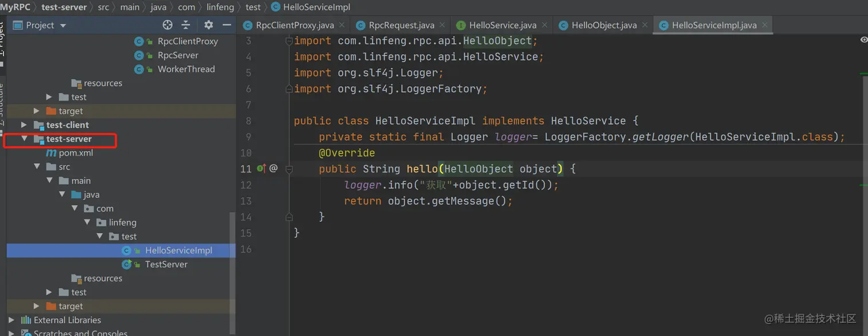Select upper resources folder in project tree
The height and width of the screenshot is (336, 868).
pos(103,83)
